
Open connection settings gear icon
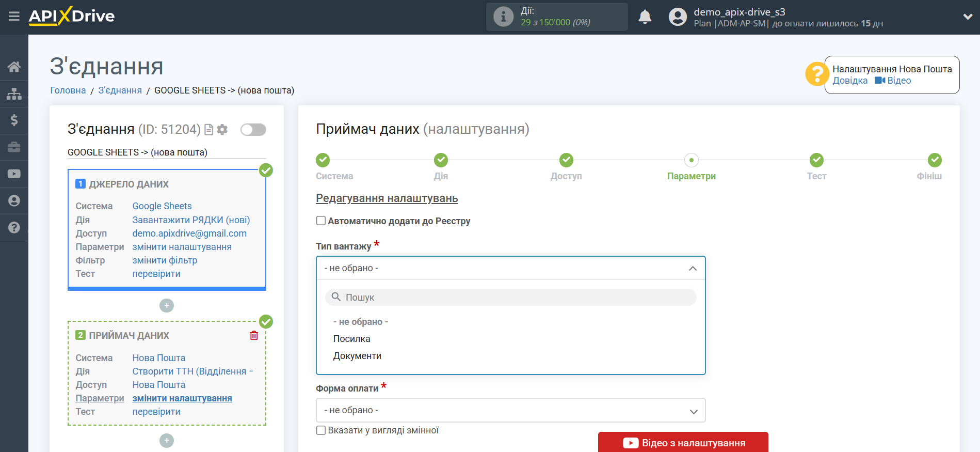pos(222,130)
